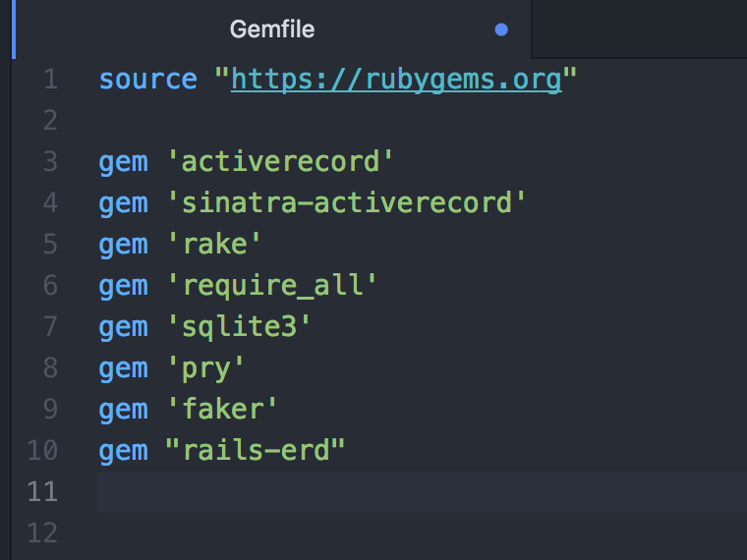
Task: Click line number 11 in the gutter
Action: tap(42, 492)
